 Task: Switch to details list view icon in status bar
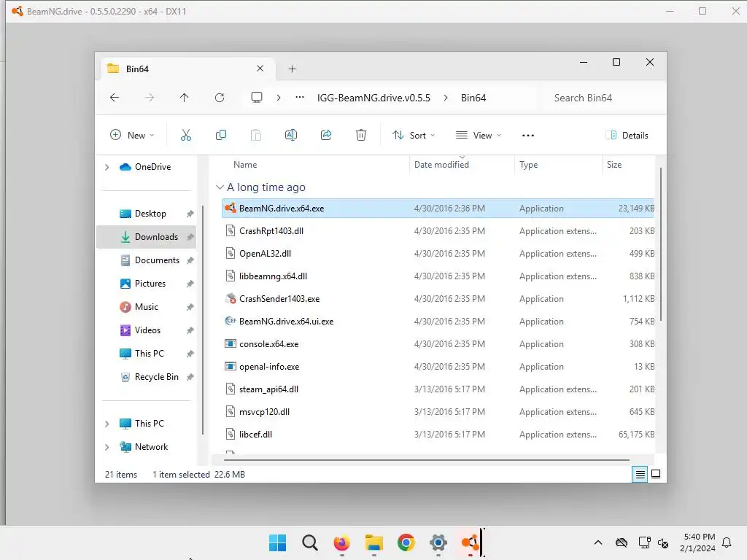coord(640,474)
